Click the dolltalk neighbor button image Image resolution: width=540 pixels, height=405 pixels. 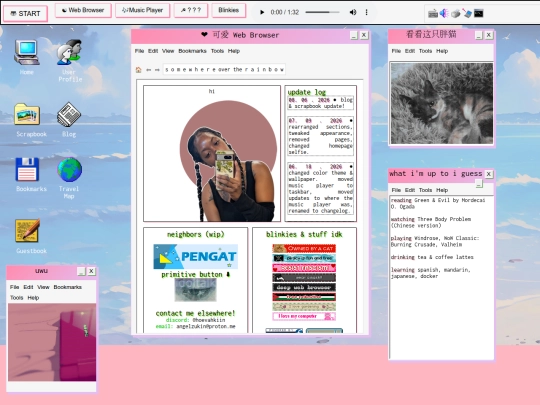pos(196,290)
